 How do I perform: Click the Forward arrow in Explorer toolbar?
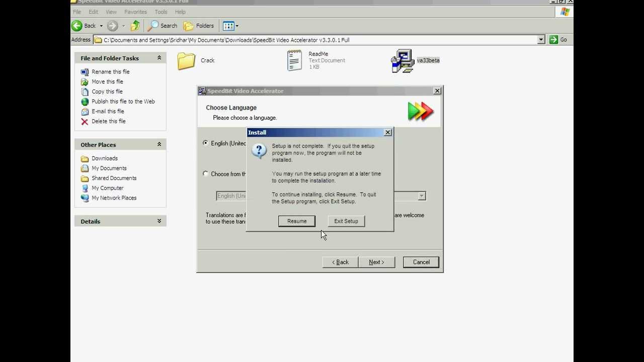pos(112,26)
